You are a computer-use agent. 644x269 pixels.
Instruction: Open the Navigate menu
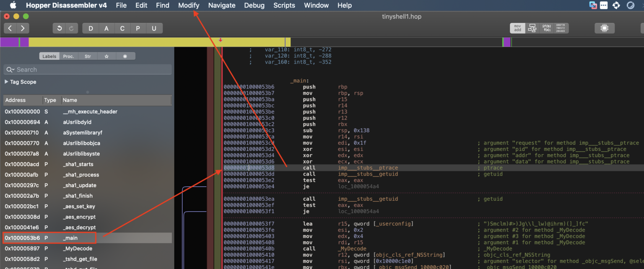222,5
